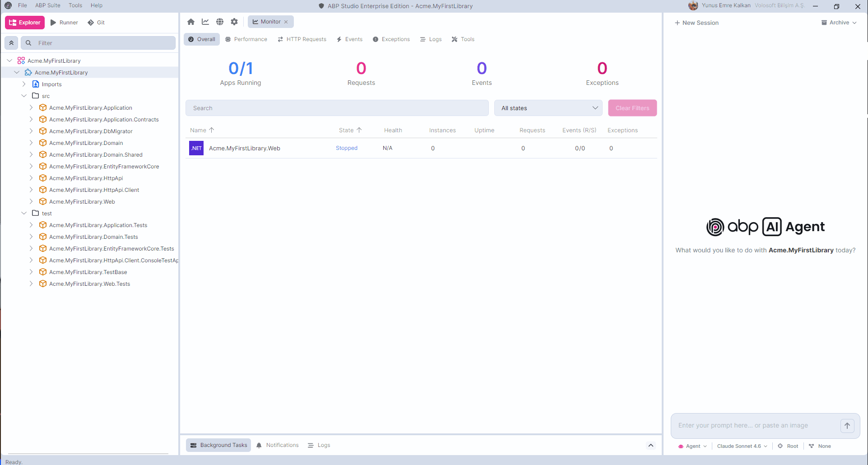This screenshot has height=465, width=868.
Task: Click the ABP Studio logo icon
Action: coord(8,5)
